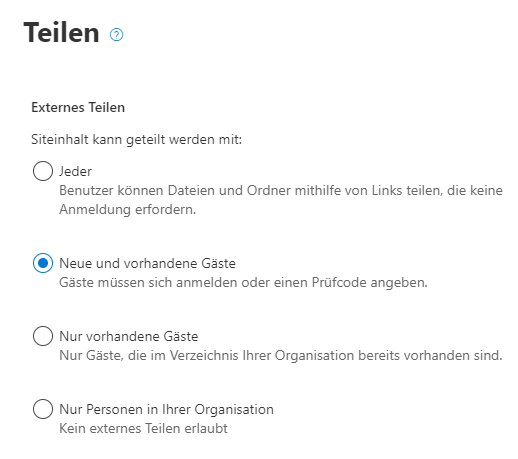518x459 pixels.
Task: Click the Kein externes Teilen erlaubt text
Action: (x=143, y=428)
